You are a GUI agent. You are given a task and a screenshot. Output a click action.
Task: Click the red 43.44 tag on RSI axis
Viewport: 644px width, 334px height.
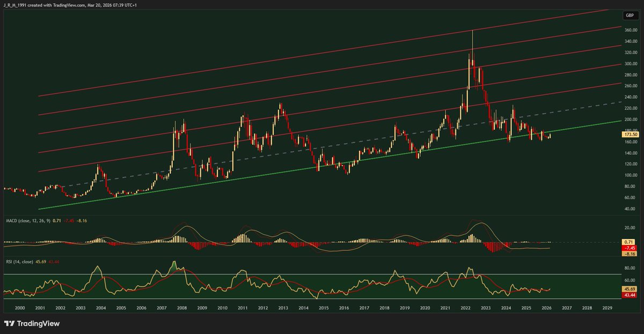(x=630, y=295)
